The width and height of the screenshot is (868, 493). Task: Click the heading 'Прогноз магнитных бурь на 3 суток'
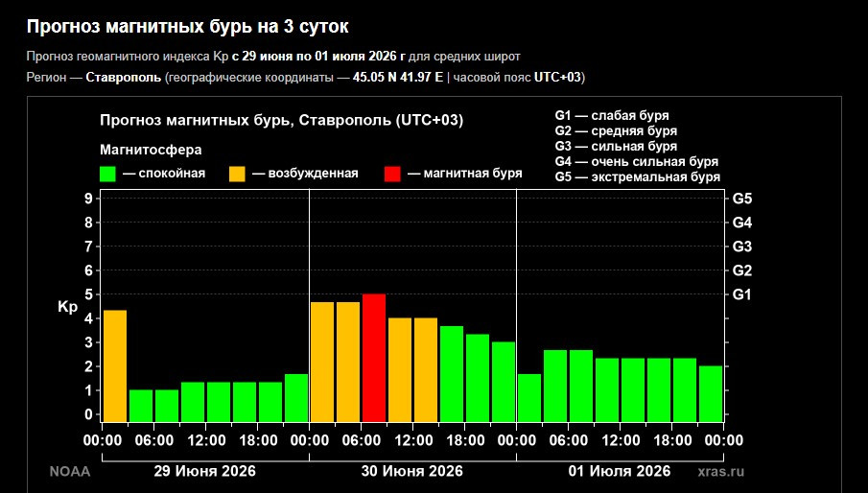(x=188, y=27)
